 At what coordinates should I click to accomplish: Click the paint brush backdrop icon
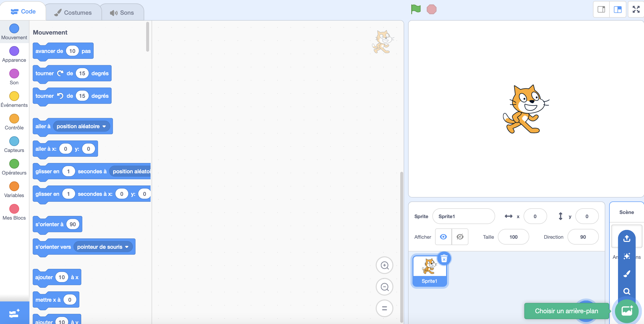627,274
